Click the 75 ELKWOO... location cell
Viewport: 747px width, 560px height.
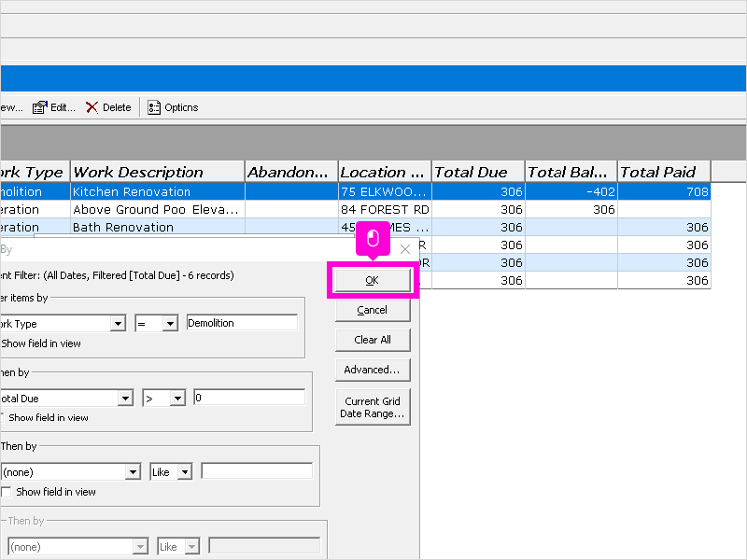(385, 192)
